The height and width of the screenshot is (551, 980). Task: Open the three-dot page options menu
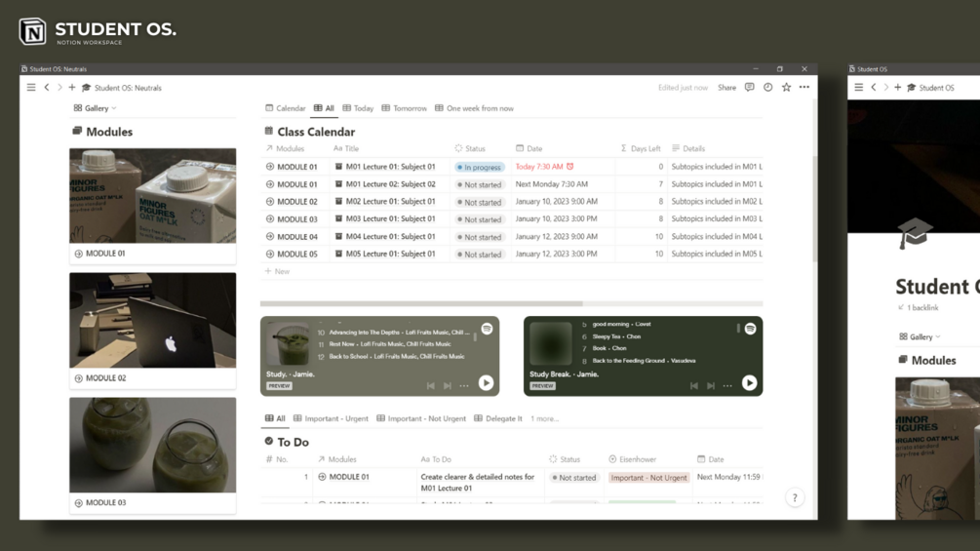coord(804,88)
